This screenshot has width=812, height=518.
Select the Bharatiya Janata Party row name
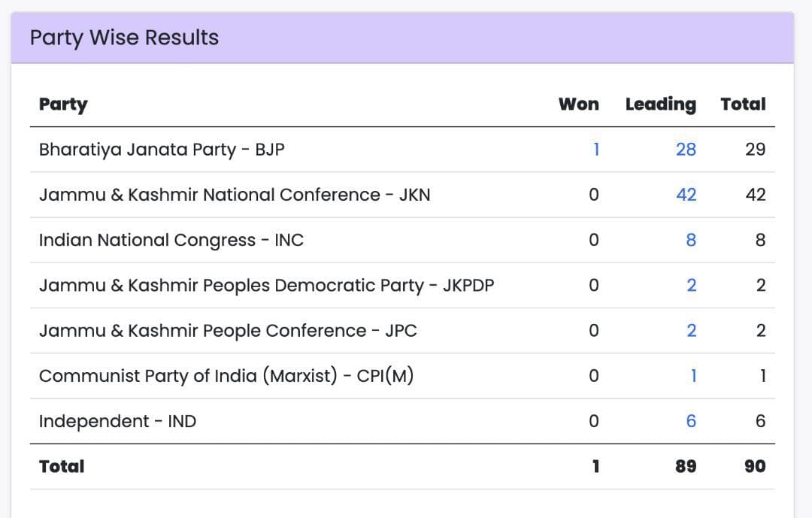pyautogui.click(x=162, y=149)
